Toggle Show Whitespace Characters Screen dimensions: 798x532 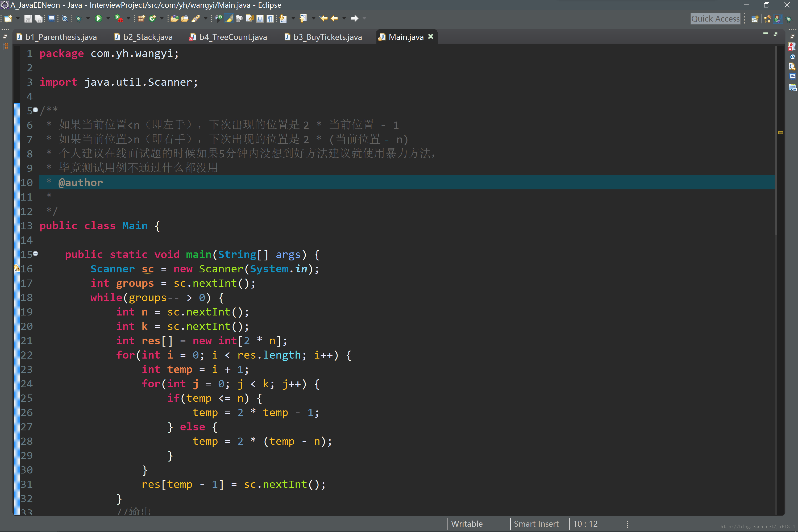click(271, 18)
